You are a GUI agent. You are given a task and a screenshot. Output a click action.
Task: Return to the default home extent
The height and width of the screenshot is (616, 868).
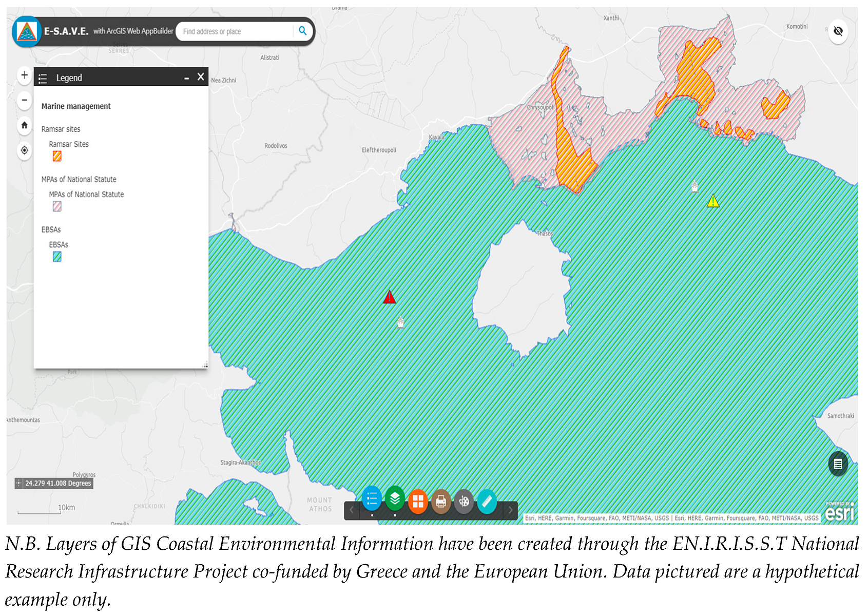(24, 125)
